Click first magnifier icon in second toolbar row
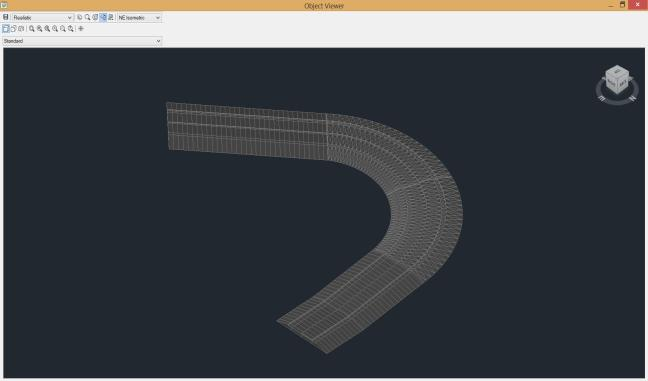Viewport: 648px width, 381px height. click(x=31, y=29)
